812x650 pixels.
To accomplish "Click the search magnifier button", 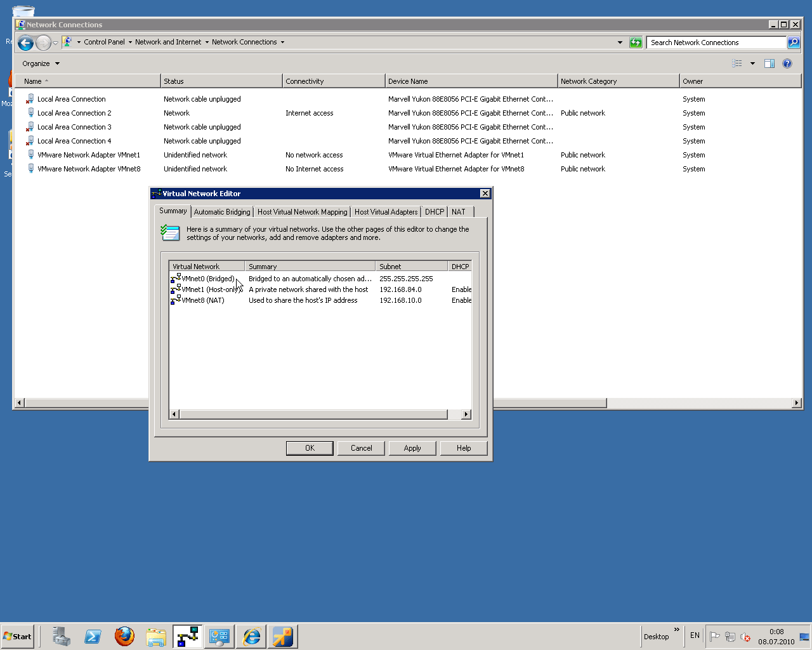I will click(793, 43).
